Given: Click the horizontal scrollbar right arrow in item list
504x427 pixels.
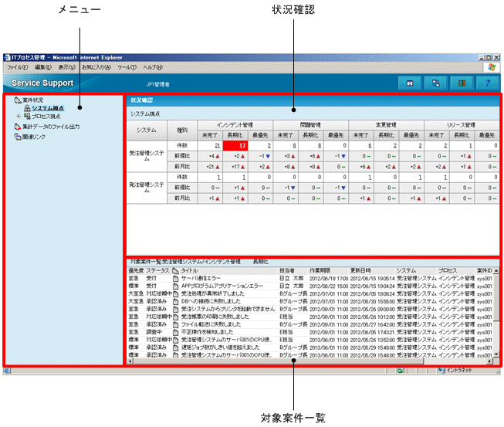Looking at the screenshot, I should coord(489,361).
